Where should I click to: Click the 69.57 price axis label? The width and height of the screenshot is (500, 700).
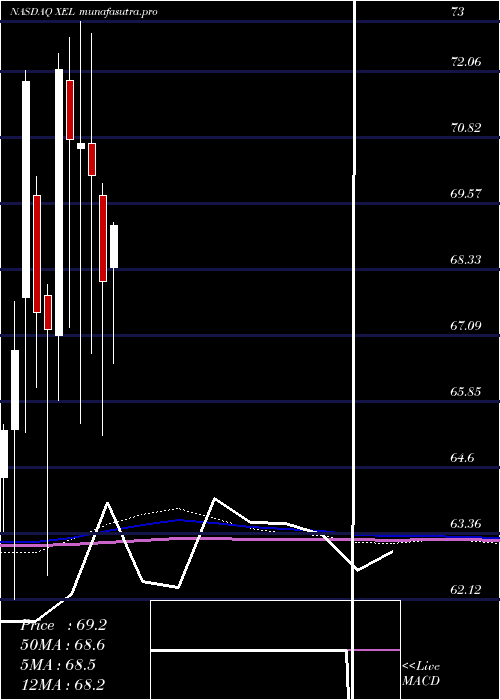[467, 194]
